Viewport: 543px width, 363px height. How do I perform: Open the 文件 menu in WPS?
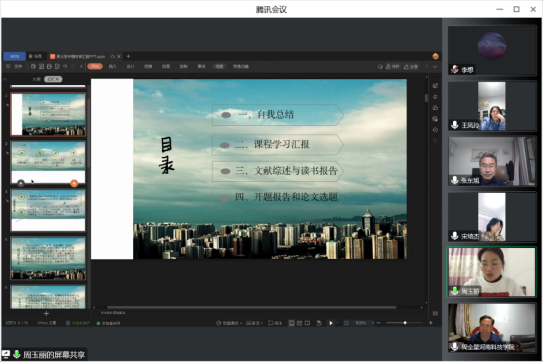(x=18, y=66)
